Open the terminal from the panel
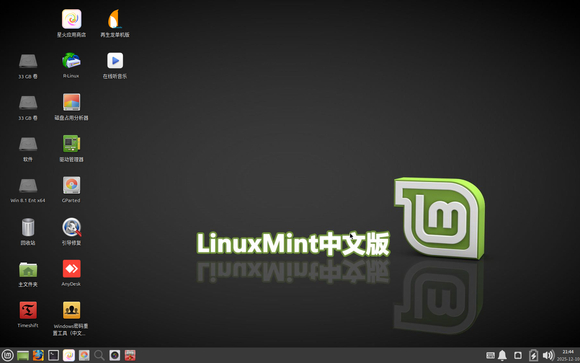The image size is (580, 363). click(54, 355)
